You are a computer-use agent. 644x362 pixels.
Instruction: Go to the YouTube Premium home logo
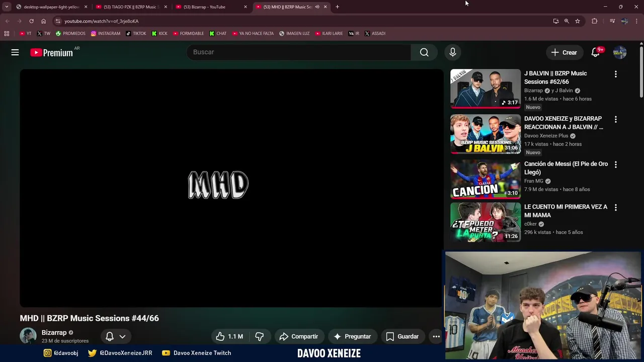coord(51,52)
